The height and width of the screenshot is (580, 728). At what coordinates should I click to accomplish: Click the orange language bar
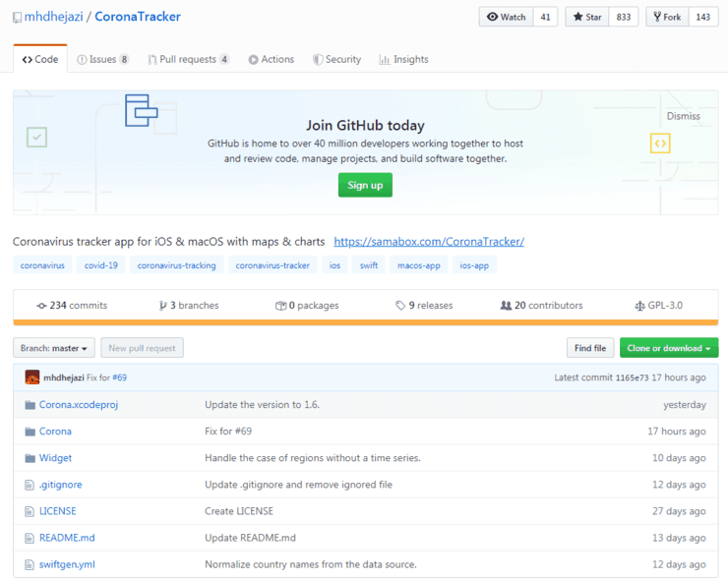365,322
